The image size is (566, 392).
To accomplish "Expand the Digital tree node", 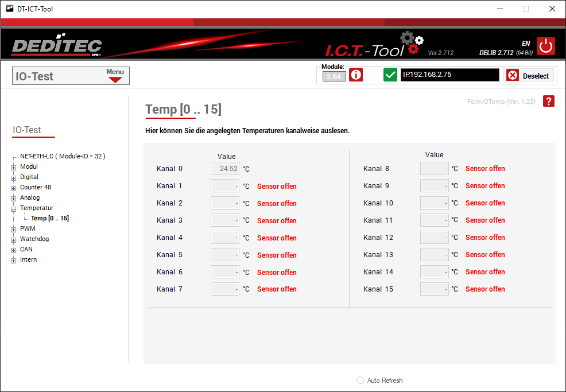I will (x=14, y=177).
